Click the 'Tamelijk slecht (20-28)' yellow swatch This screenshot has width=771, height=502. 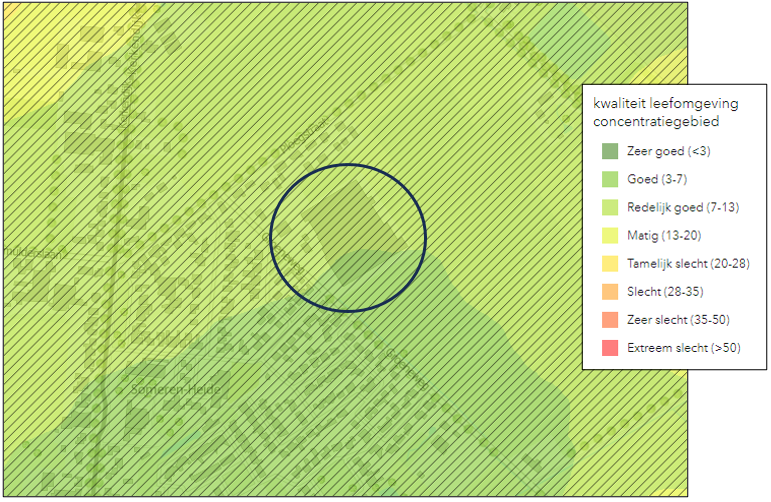(x=610, y=264)
